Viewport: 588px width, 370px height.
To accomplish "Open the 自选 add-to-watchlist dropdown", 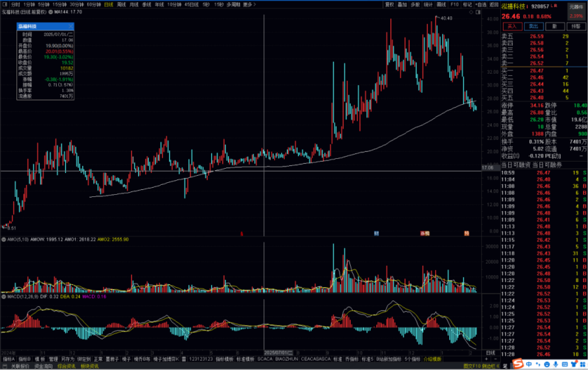I will click(481, 4).
